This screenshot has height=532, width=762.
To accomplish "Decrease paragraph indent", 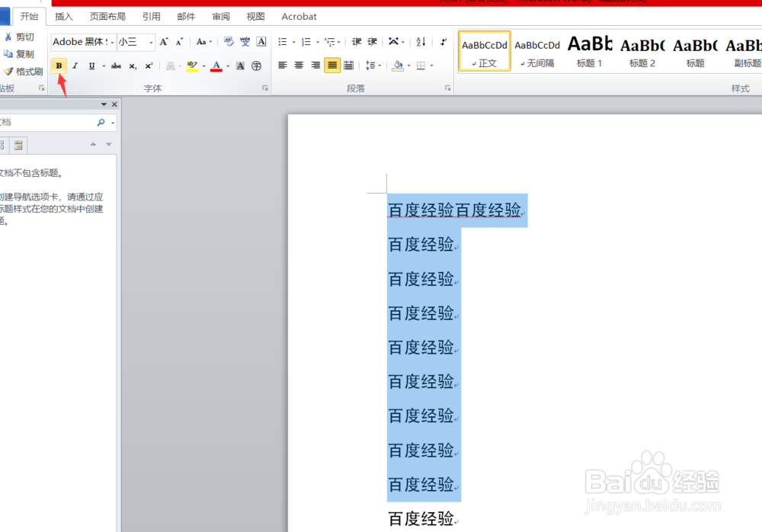I will pos(356,42).
